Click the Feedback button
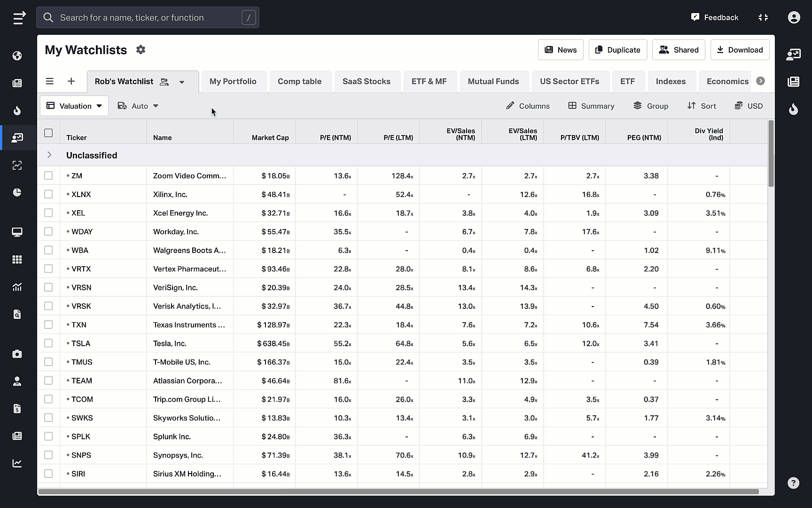The image size is (812, 508). (x=715, y=17)
